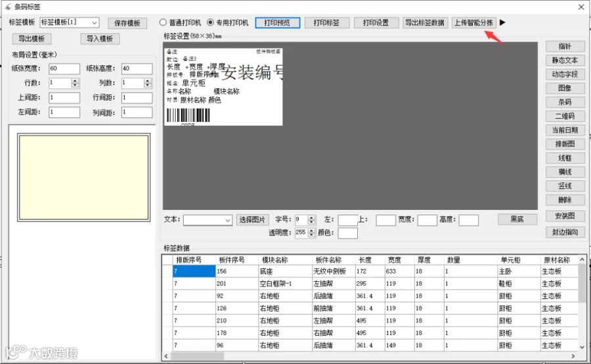Add a 二维码 element to the label
591x364 pixels.
pos(565,116)
